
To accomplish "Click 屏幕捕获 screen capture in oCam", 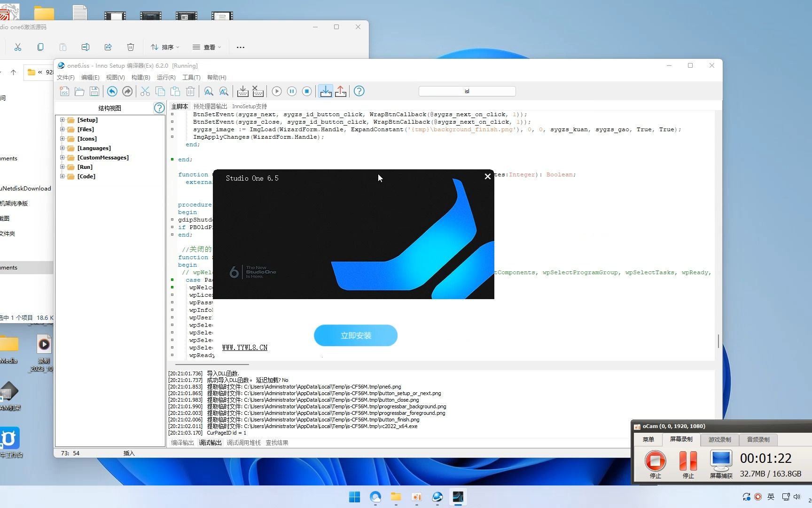I will [721, 464].
